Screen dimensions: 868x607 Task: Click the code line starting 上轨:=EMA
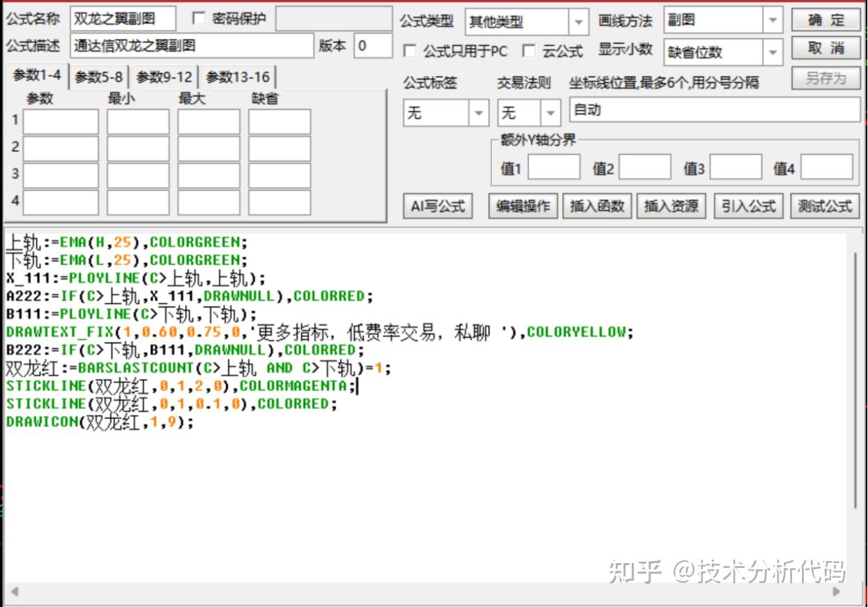(126, 243)
